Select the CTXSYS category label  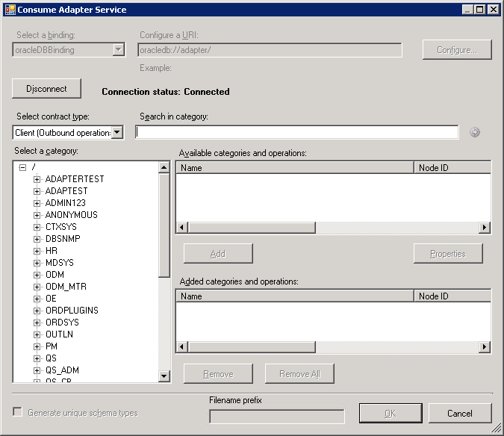(61, 227)
